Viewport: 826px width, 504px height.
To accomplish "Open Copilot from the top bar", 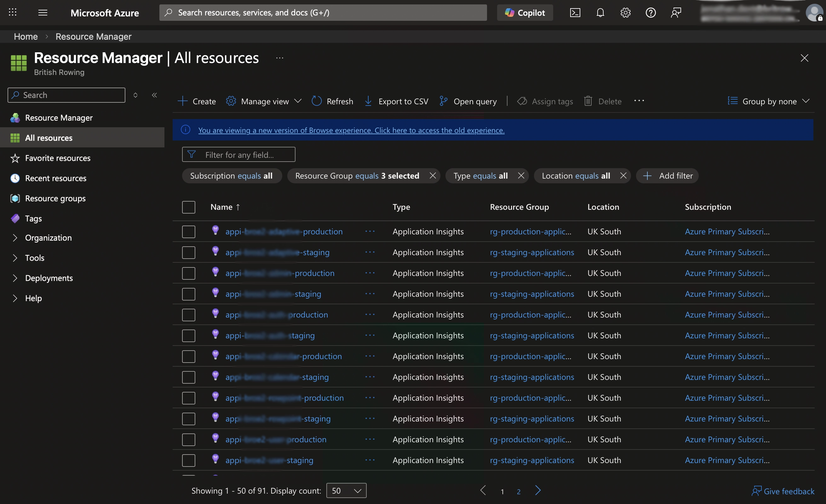I will 524,12.
